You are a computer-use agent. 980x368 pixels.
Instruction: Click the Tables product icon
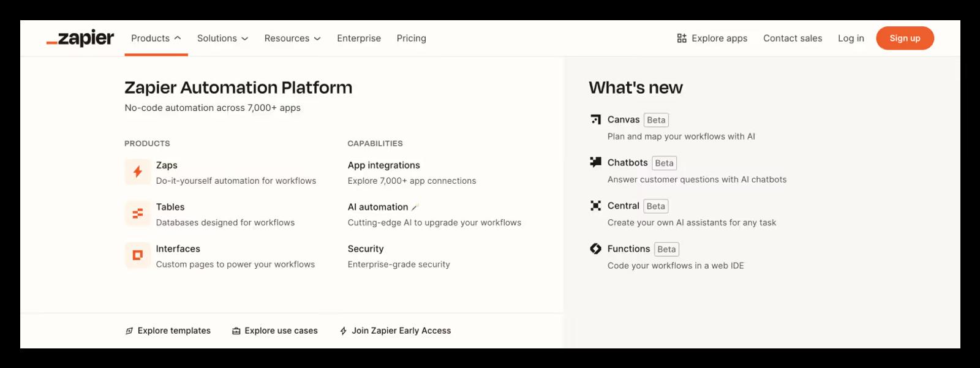138,214
